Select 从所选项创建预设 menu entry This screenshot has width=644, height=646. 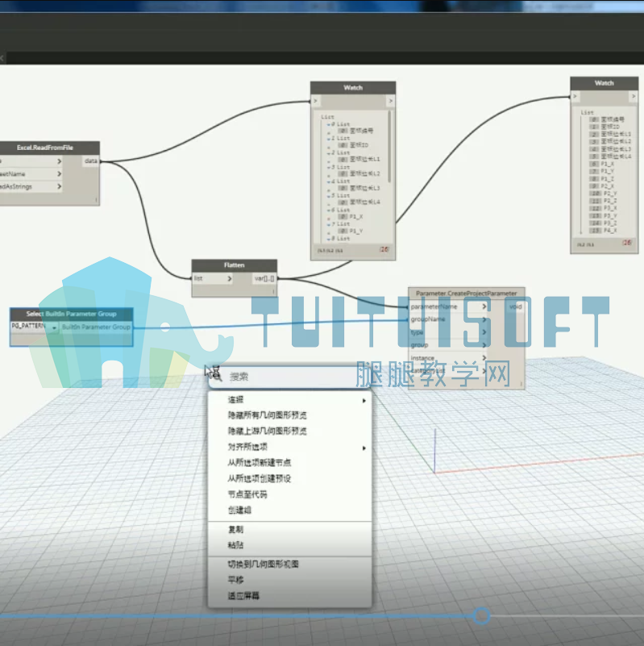pos(290,479)
